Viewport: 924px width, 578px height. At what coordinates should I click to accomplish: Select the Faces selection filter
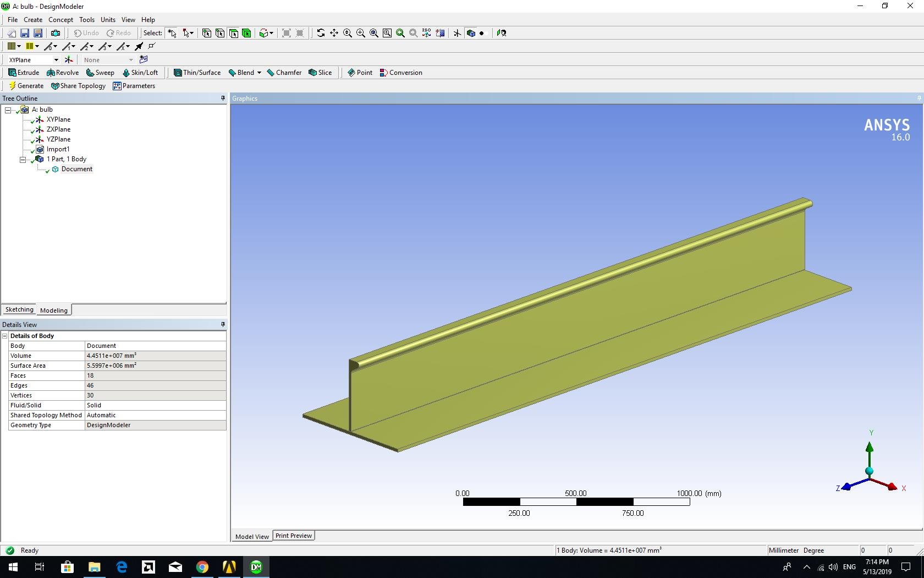(x=233, y=33)
